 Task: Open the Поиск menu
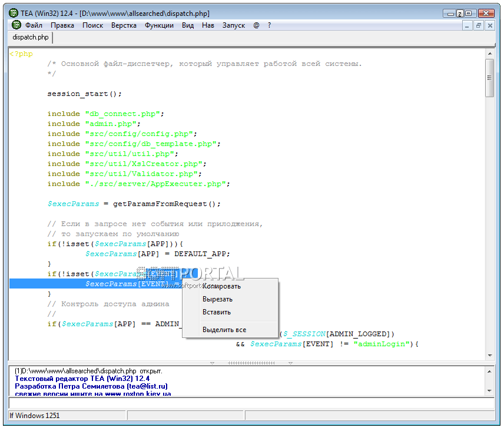[x=92, y=25]
